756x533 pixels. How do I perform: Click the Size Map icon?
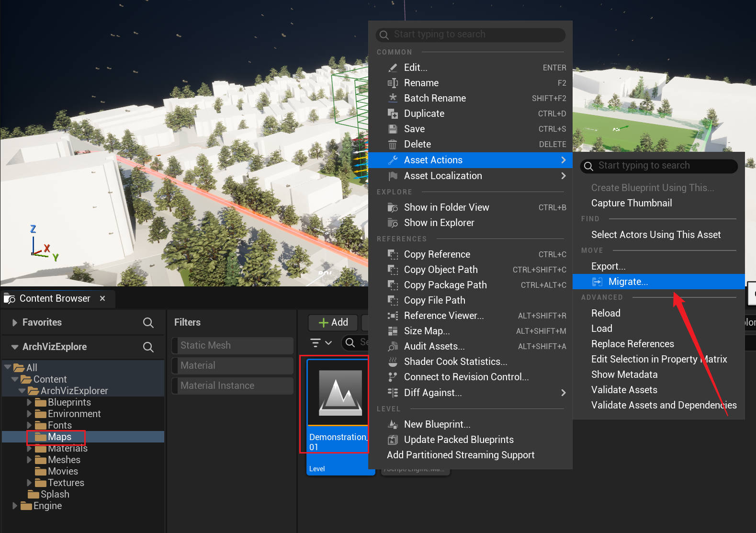coord(393,331)
